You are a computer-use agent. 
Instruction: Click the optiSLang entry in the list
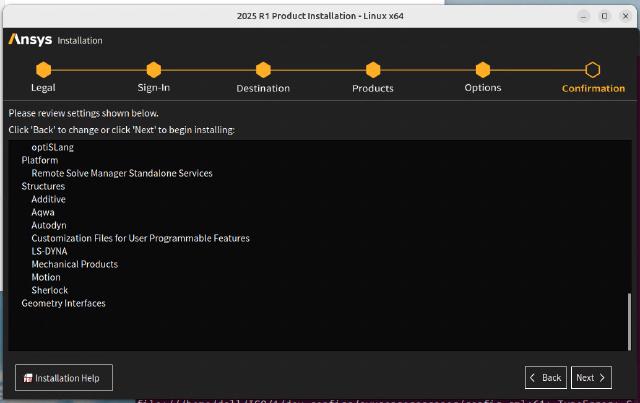(x=53, y=147)
